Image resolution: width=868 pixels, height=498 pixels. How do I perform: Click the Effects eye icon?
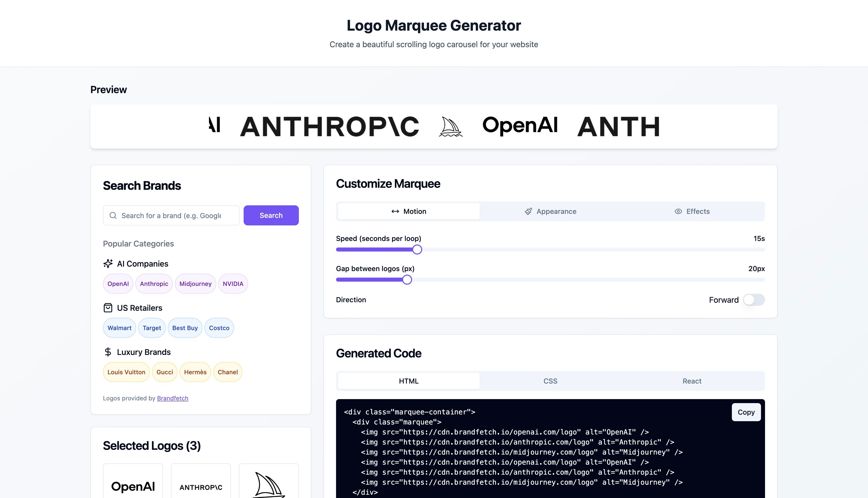[x=678, y=211]
